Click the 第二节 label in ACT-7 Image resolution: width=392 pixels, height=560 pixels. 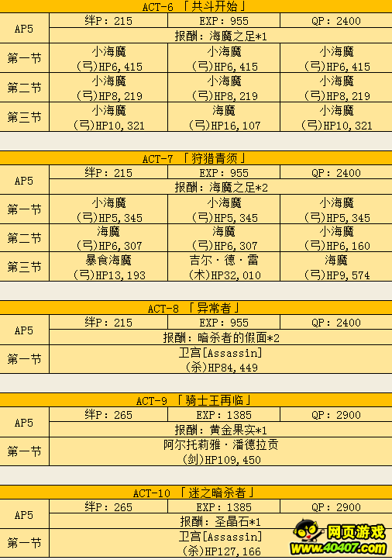click(24, 238)
